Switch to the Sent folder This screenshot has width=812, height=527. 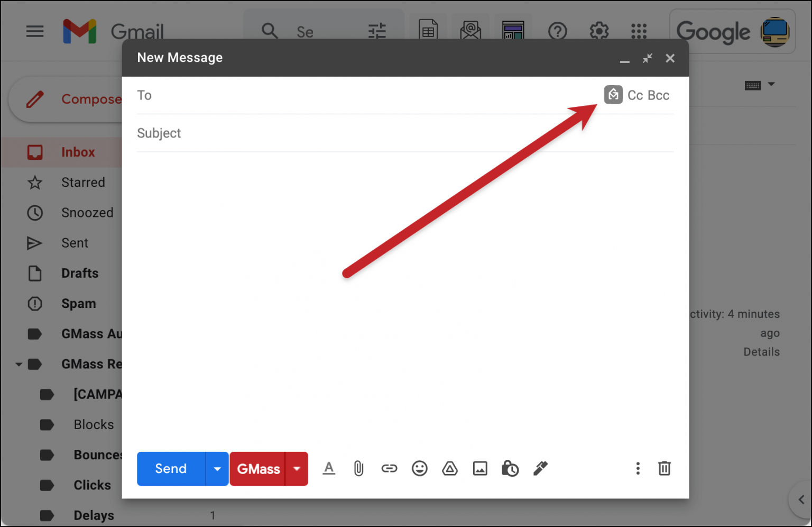pyautogui.click(x=75, y=243)
